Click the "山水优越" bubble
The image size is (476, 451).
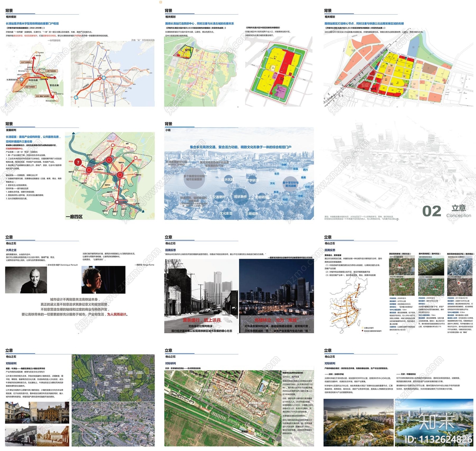[x=227, y=180]
